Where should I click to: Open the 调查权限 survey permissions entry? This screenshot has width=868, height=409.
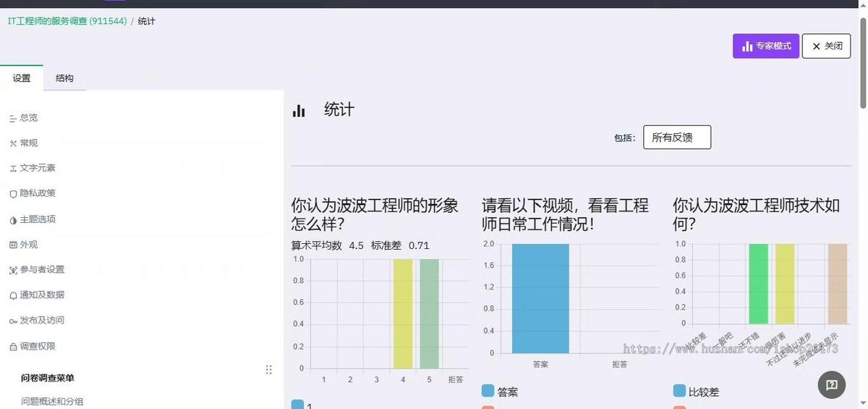point(33,346)
